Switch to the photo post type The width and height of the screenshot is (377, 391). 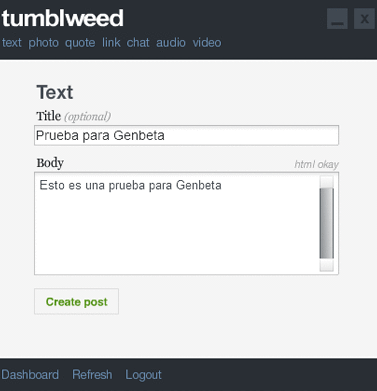pyautogui.click(x=43, y=43)
